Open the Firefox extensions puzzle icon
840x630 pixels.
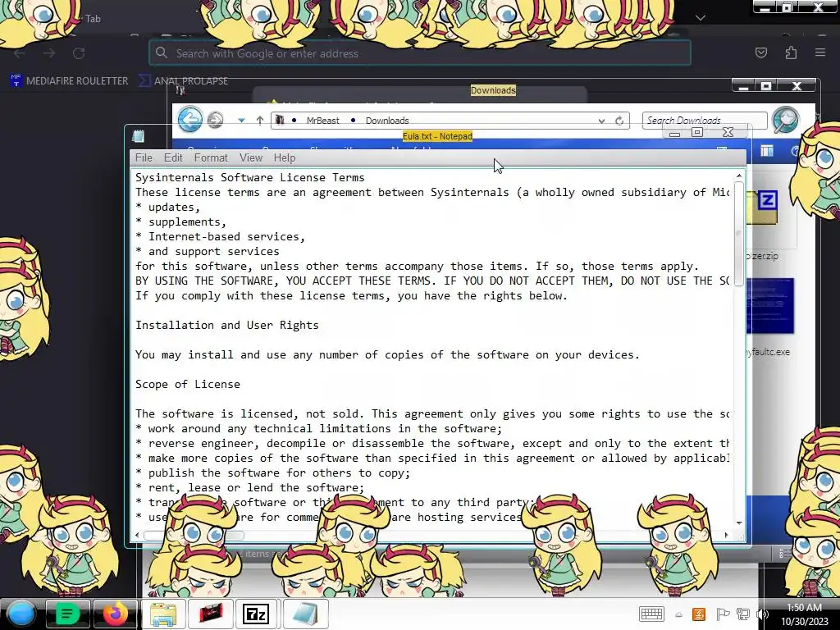pos(791,52)
